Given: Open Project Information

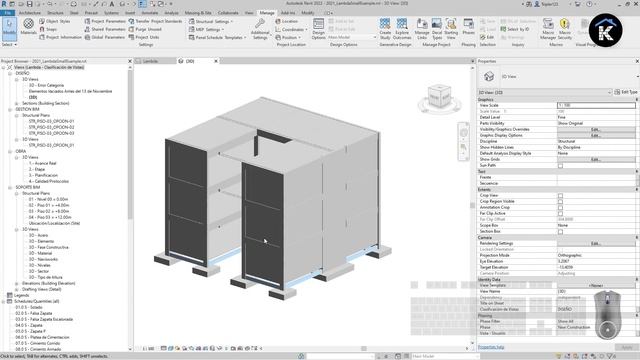Looking at the screenshot, I should [x=60, y=37].
